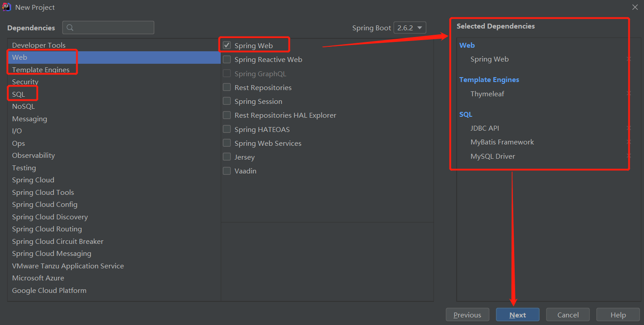Proceed with the Next button

click(518, 315)
